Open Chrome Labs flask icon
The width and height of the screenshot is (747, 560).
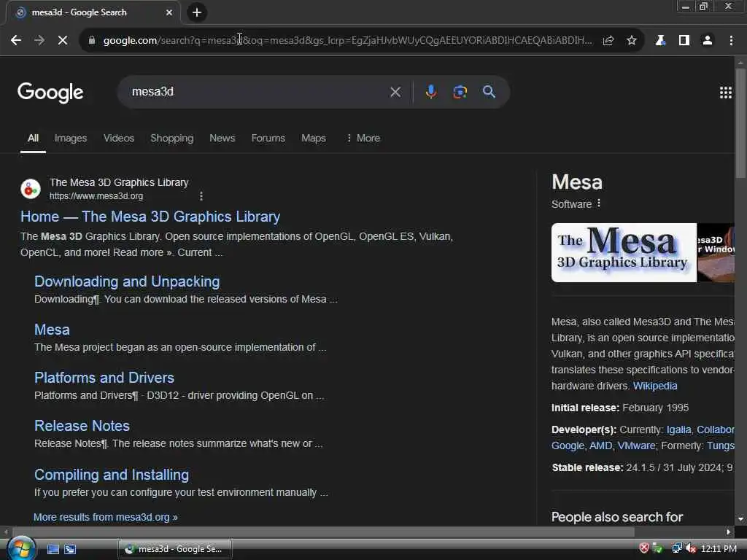coord(660,41)
